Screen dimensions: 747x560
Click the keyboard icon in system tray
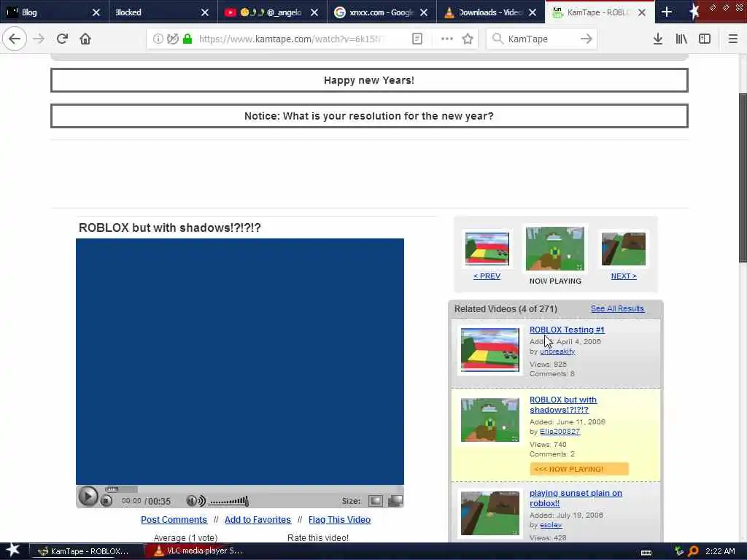coord(646,552)
